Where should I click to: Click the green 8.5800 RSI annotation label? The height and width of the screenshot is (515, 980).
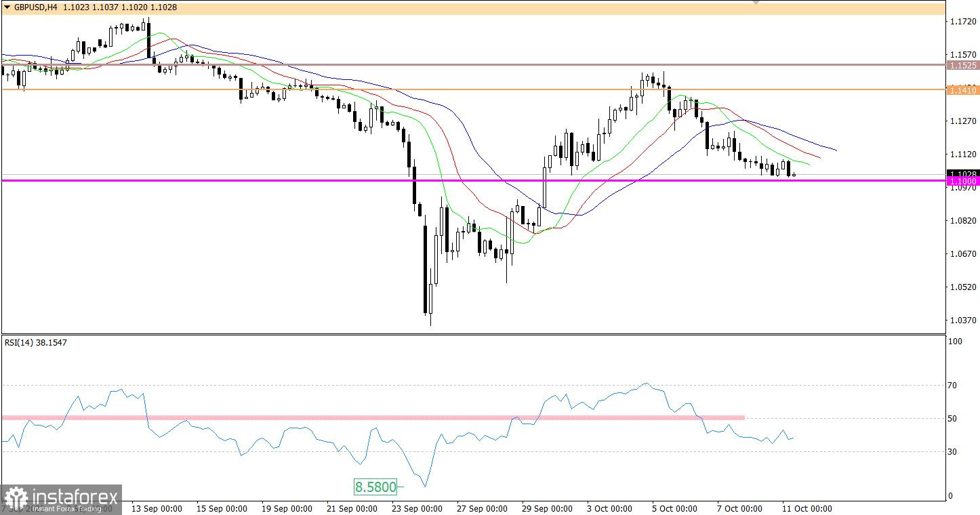click(x=374, y=487)
